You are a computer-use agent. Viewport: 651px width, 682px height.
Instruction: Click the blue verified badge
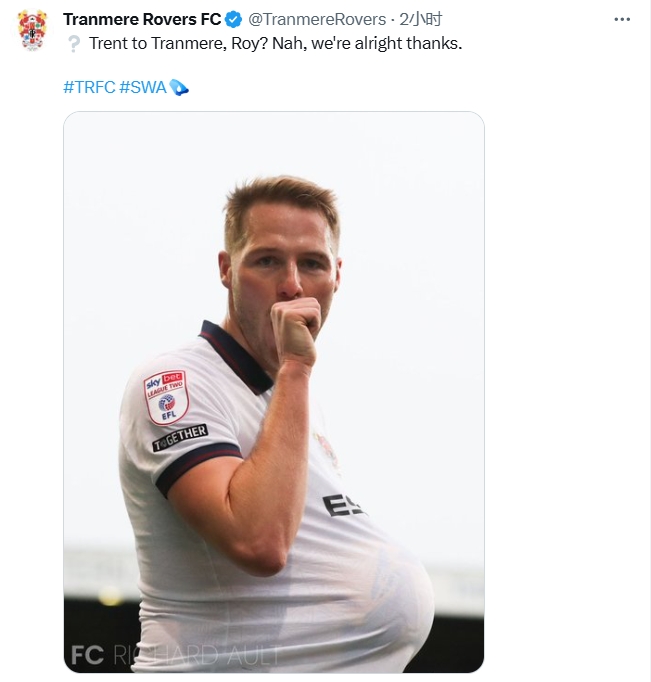234,19
